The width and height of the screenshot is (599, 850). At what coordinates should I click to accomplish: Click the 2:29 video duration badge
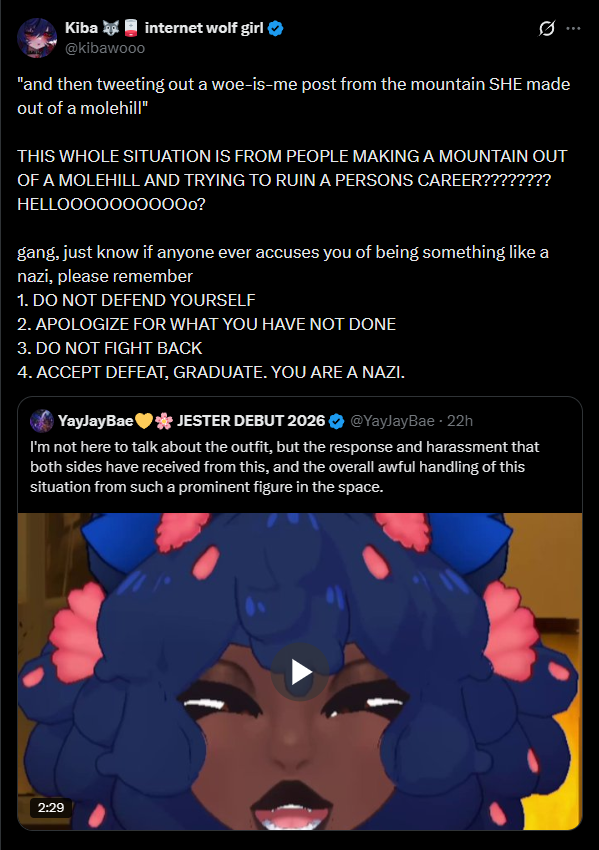(51, 807)
